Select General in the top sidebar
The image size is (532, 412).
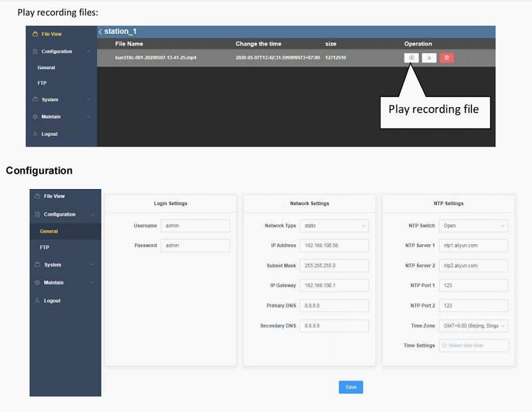click(x=47, y=68)
